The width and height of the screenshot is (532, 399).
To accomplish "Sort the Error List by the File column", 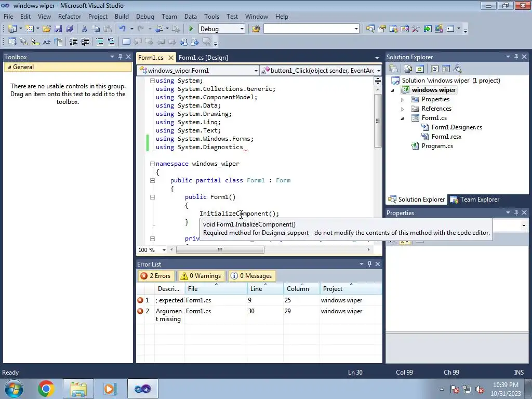I will tap(216, 289).
